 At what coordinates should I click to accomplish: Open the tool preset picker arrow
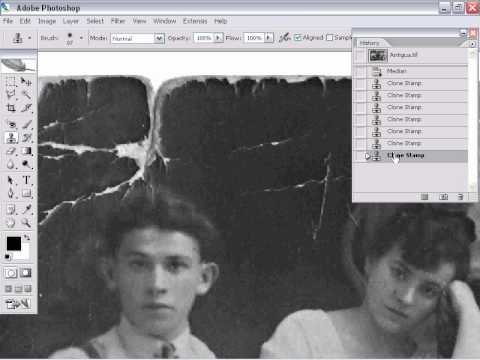(30, 38)
